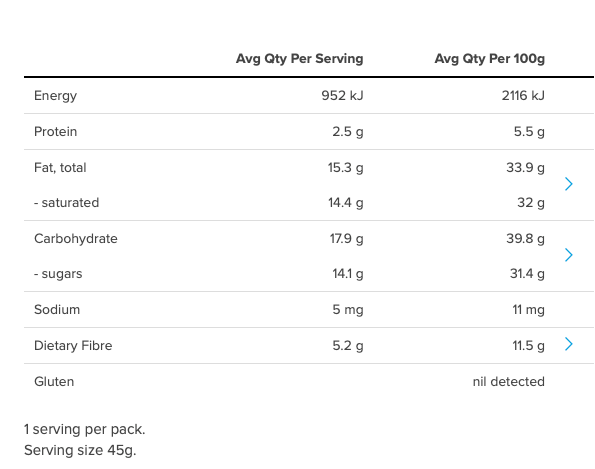This screenshot has width=595, height=469.
Task: Select the saturated fat sub-row label
Action: (66, 203)
